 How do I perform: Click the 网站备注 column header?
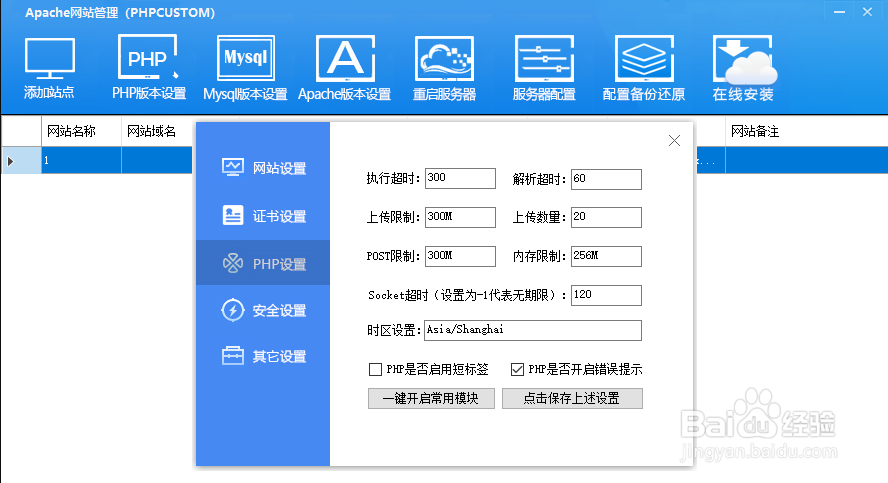point(806,131)
